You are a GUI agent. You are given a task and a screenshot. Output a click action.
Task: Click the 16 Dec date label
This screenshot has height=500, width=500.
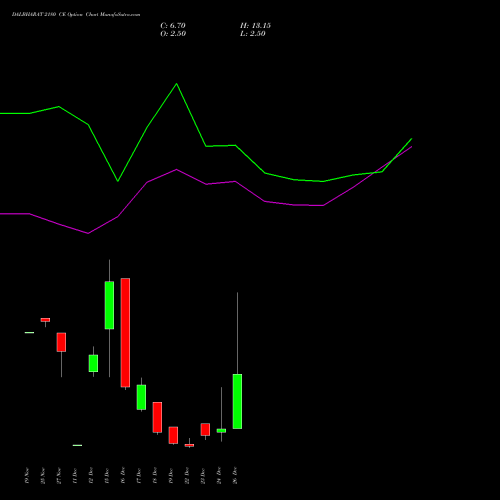[123, 476]
